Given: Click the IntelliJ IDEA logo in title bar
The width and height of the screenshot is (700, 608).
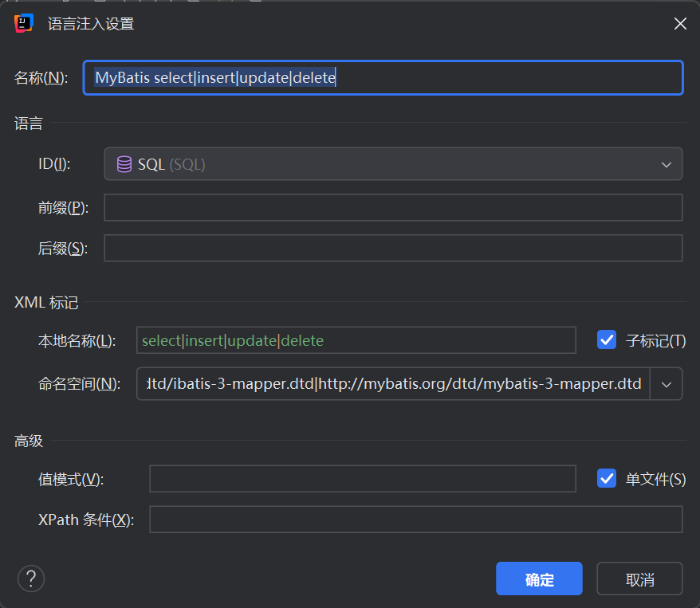Looking at the screenshot, I should (x=24, y=23).
